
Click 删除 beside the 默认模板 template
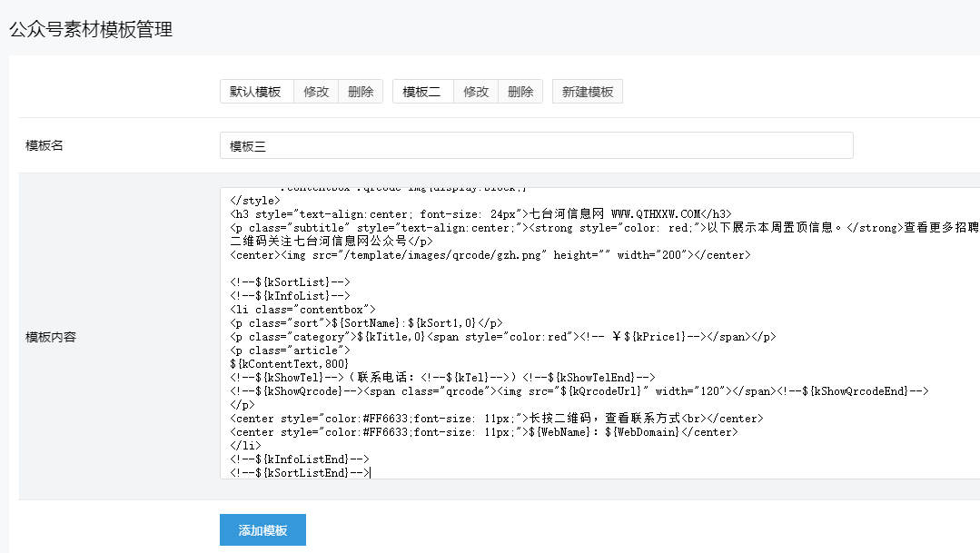361,92
